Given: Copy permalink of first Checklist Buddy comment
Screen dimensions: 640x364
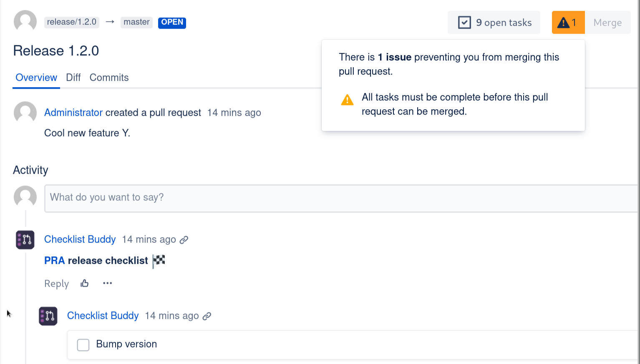Looking at the screenshot, I should click(x=184, y=240).
